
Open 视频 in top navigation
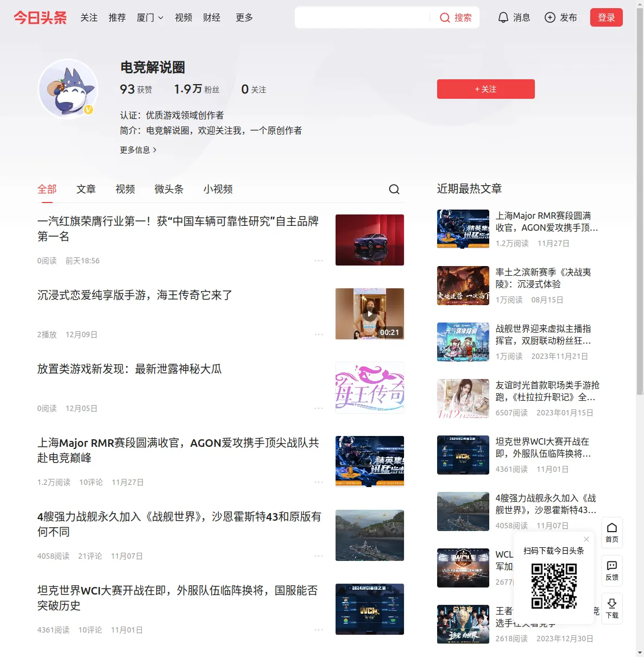click(x=184, y=17)
